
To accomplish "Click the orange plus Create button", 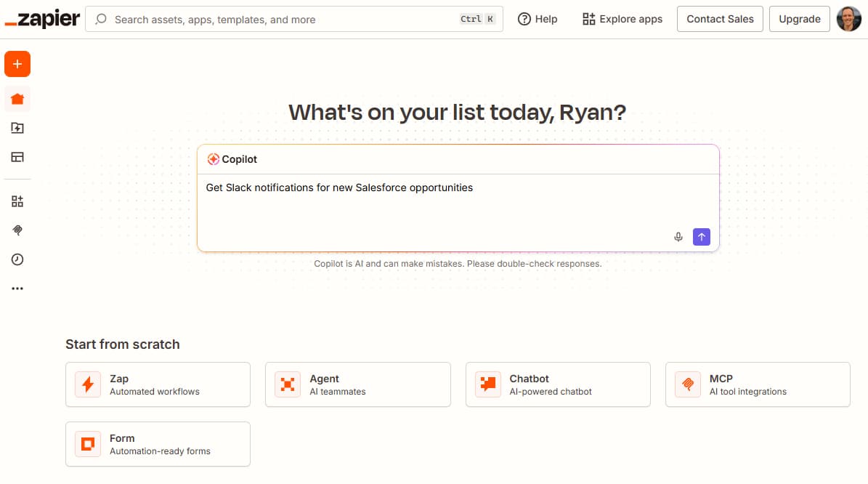I will pos(17,64).
